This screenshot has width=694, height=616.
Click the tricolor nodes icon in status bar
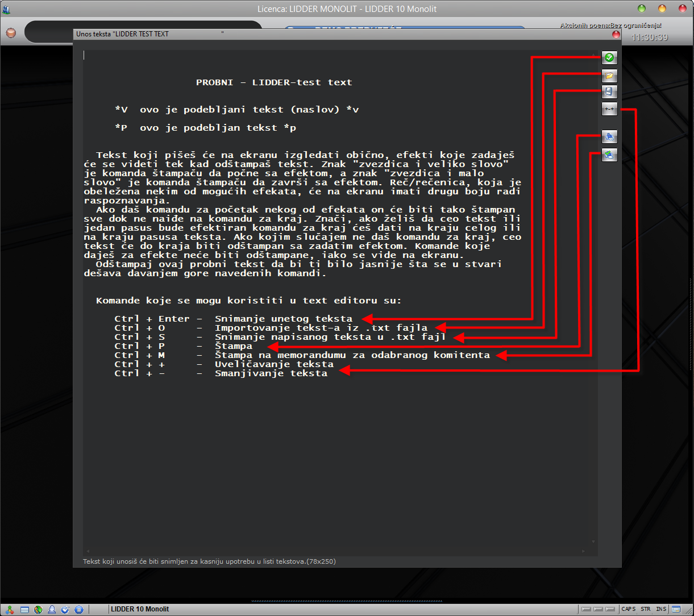tap(10, 609)
